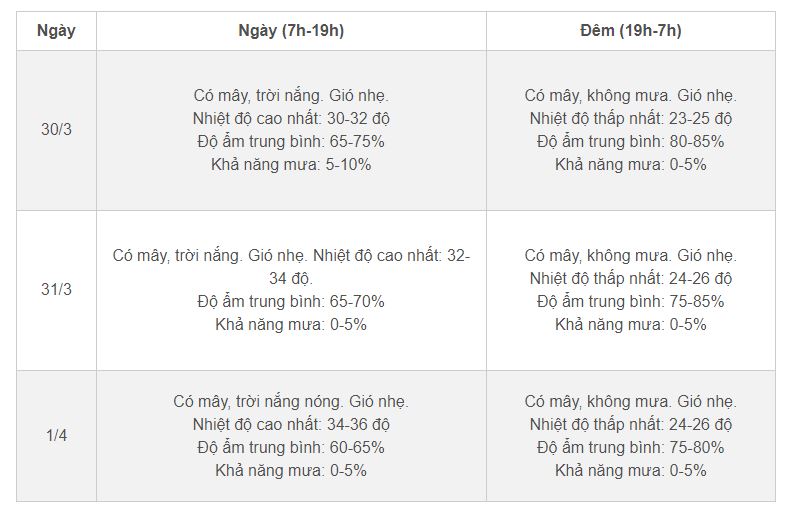Click the "Đêm (19h-7h)" column header
This screenshot has width=791, height=514.
(630, 30)
